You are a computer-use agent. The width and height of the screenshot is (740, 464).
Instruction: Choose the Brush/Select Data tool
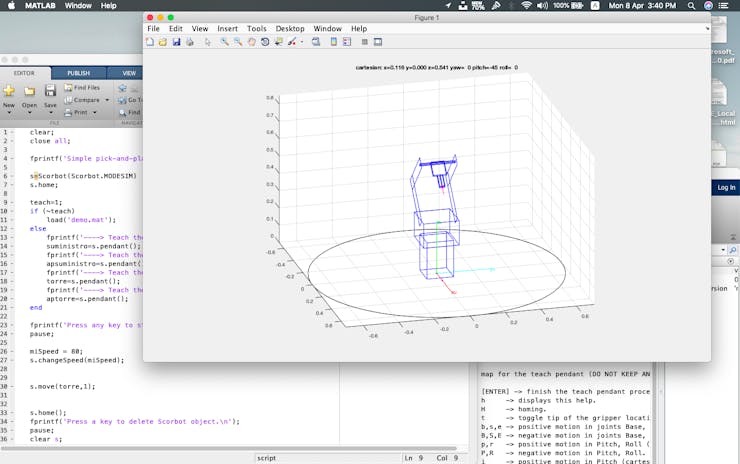click(292, 42)
